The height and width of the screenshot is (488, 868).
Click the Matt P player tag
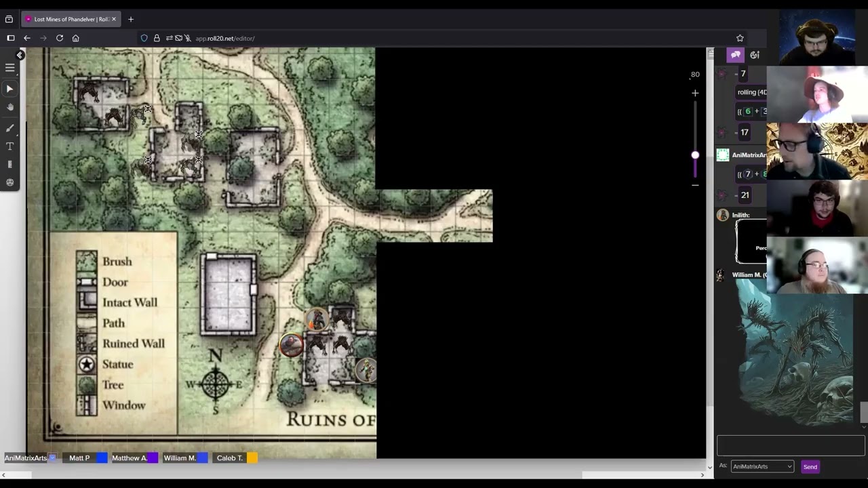[79, 458]
